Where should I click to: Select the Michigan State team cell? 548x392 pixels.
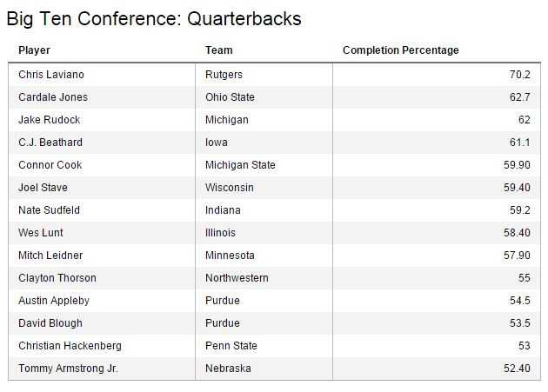click(x=240, y=165)
